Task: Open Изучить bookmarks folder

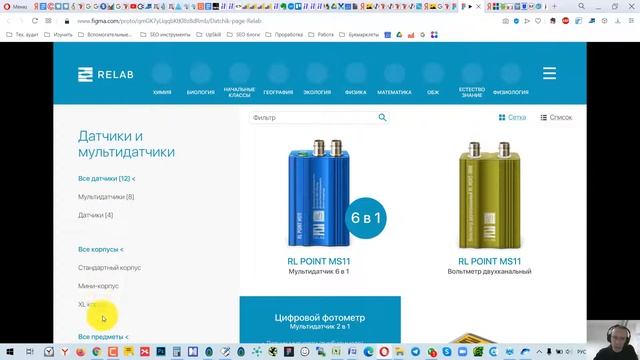Action: pos(58,35)
